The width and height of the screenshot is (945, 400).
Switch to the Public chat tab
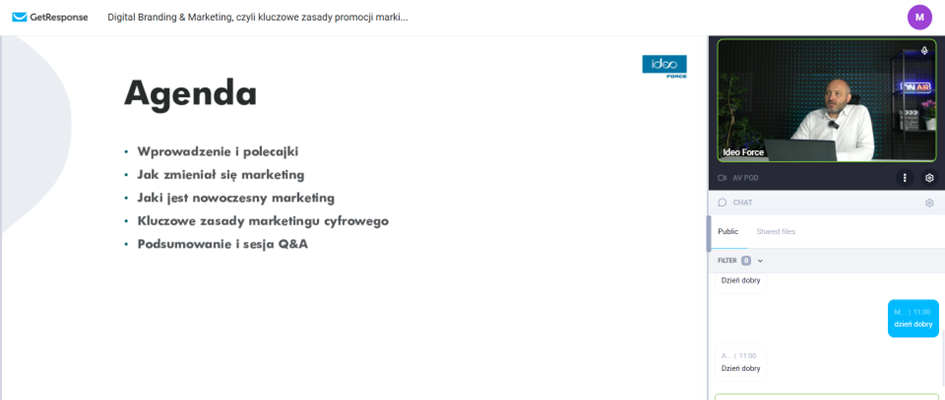click(728, 231)
